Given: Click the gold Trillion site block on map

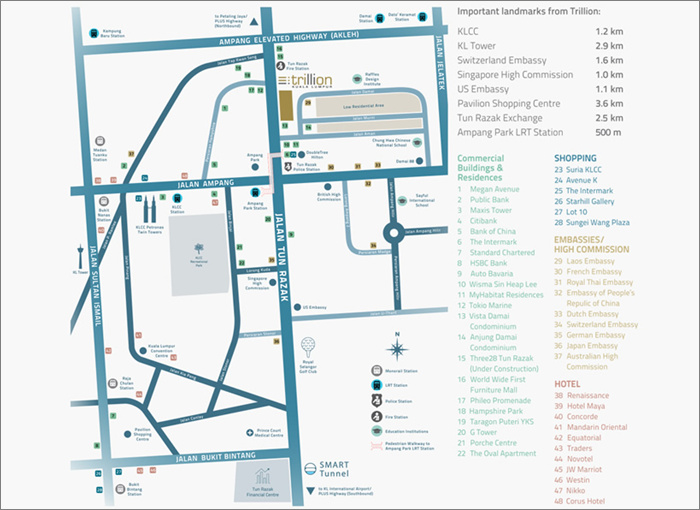Looking at the screenshot, I should coord(287,105).
